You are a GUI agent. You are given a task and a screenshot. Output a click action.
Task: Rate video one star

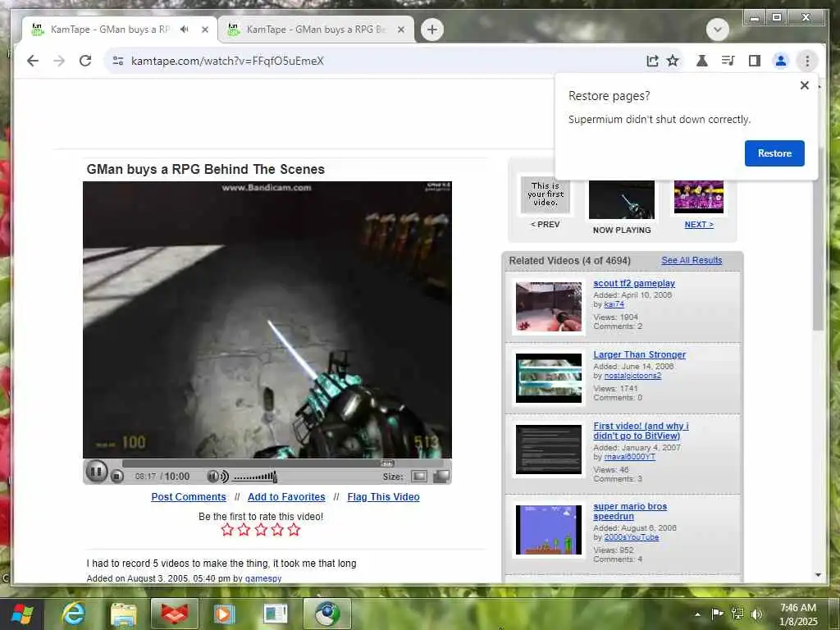(x=227, y=530)
